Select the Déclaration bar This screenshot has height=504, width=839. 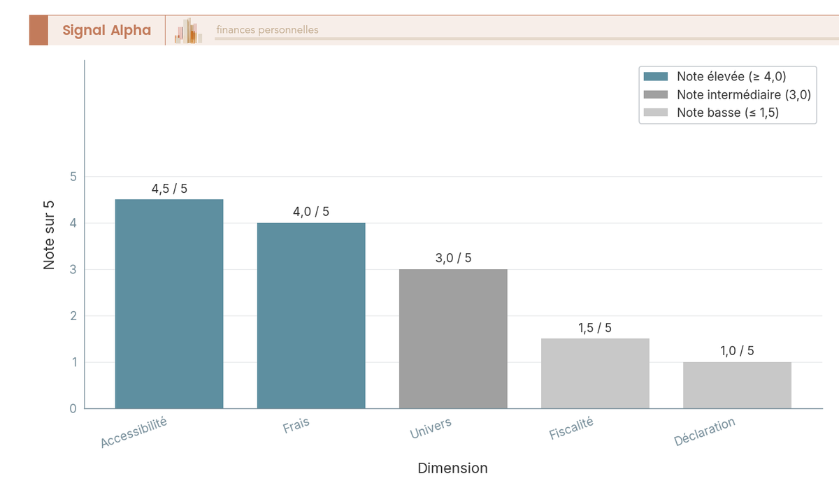click(737, 385)
